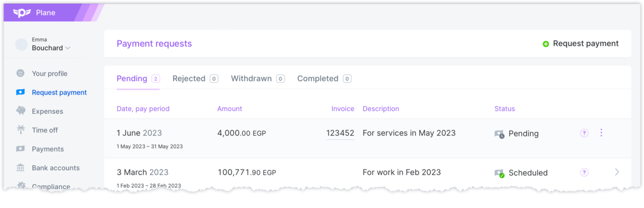Click Scheduled status checkmark icon
Screen dimensions: 644x208
(500, 173)
